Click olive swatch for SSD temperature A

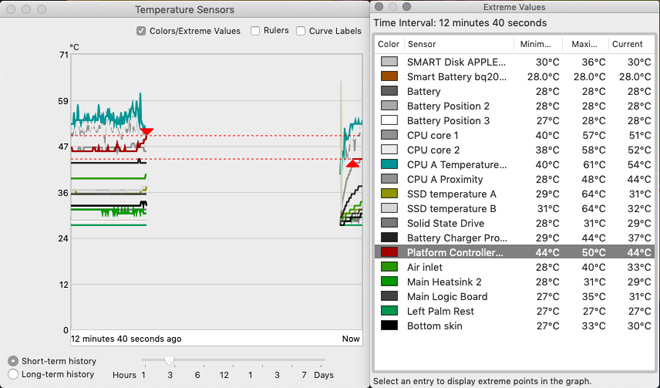(x=389, y=194)
